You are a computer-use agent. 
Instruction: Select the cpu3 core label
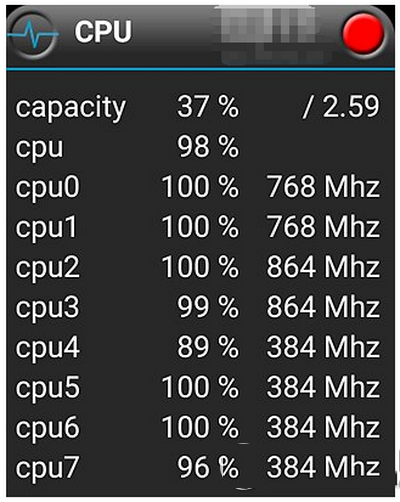pos(47,307)
